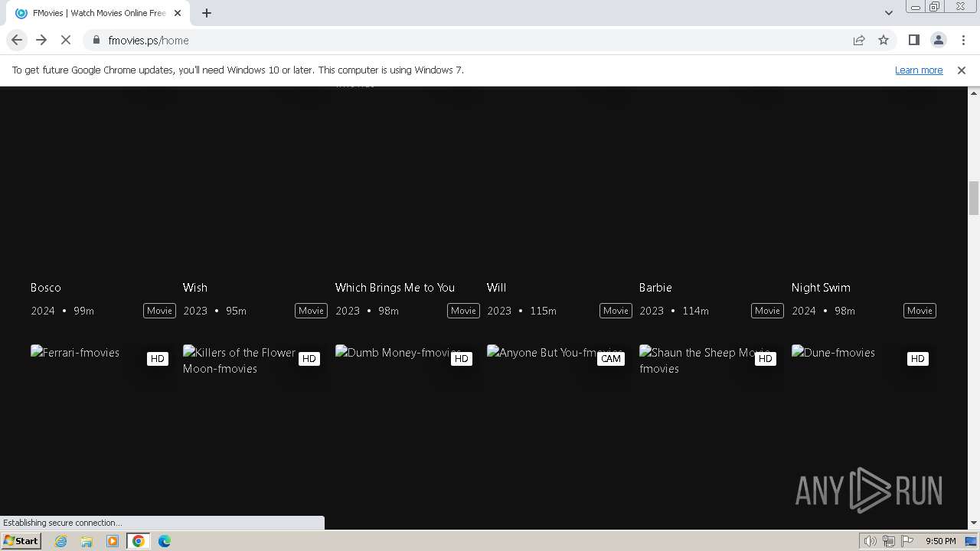Click scrollbar down arrow at page bottom
Screen dimensions: 980x551
[974, 523]
